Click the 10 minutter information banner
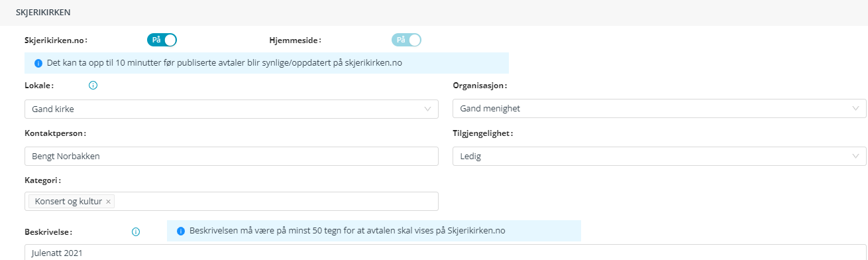 click(266, 63)
